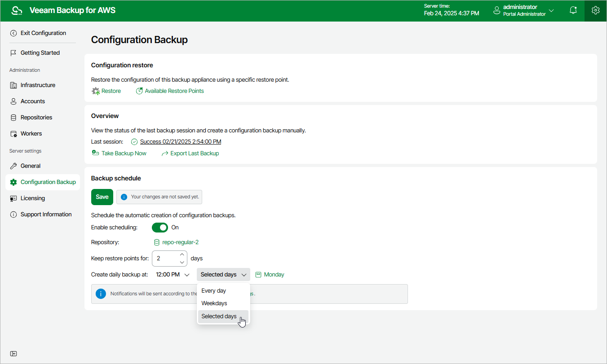Click the Configuration Backup gear icon in the sidebar
This screenshot has height=364, width=607.
tap(13, 182)
